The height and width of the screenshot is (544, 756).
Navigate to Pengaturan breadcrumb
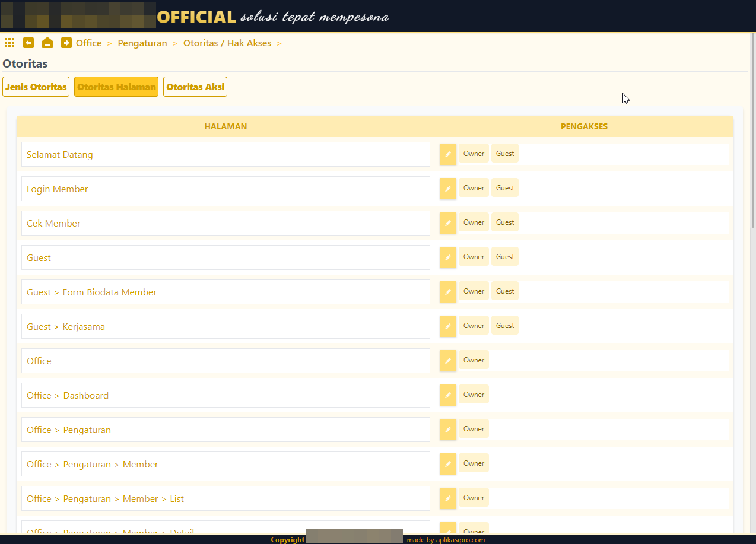pyautogui.click(x=142, y=43)
